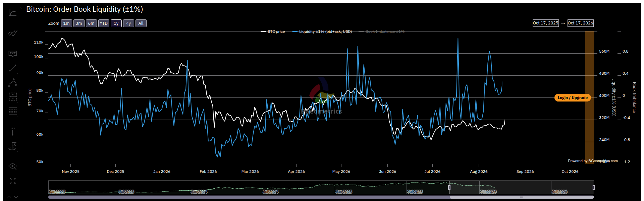
Task: Toggle Liquidity ±1% (bid+ask, USD) legend series
Action: (322, 31)
